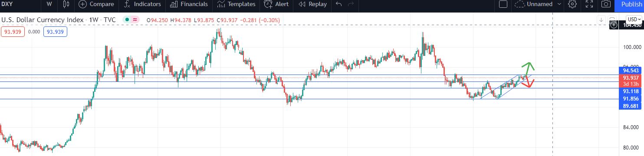Undo the last chart action
644x156 pixels.
(339, 4)
